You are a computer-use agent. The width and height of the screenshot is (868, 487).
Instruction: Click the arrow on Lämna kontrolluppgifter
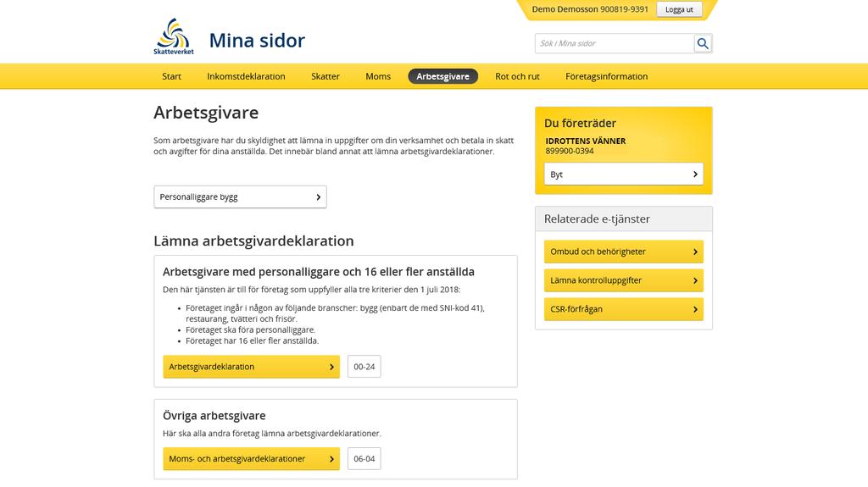(695, 280)
